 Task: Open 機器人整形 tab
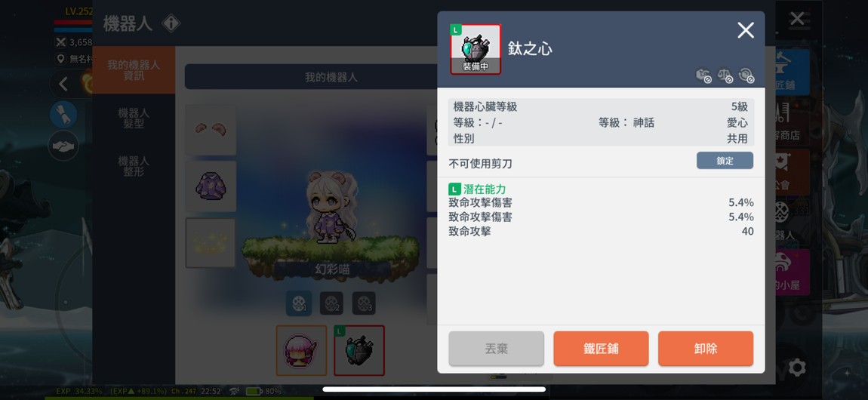[x=134, y=166]
